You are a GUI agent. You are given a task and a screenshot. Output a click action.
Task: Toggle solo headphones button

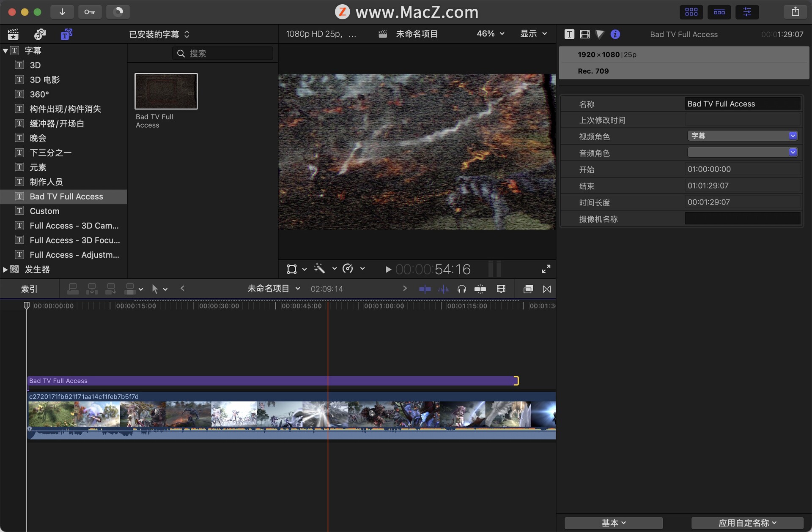click(461, 289)
